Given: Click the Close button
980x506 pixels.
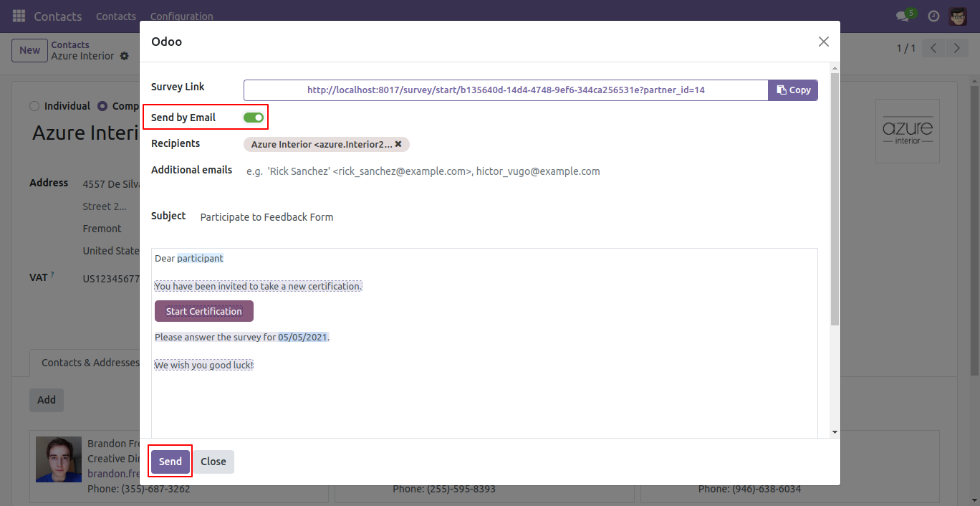Looking at the screenshot, I should (213, 462).
